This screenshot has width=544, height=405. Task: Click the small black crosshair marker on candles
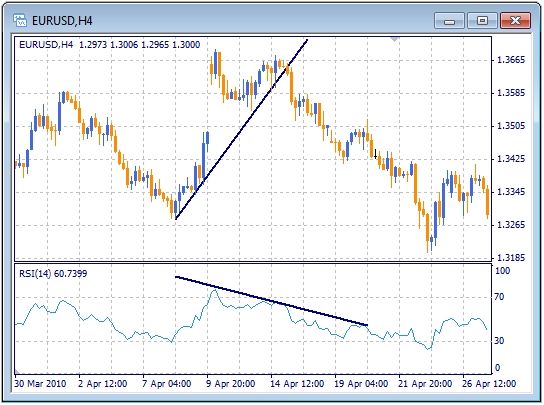click(375, 154)
